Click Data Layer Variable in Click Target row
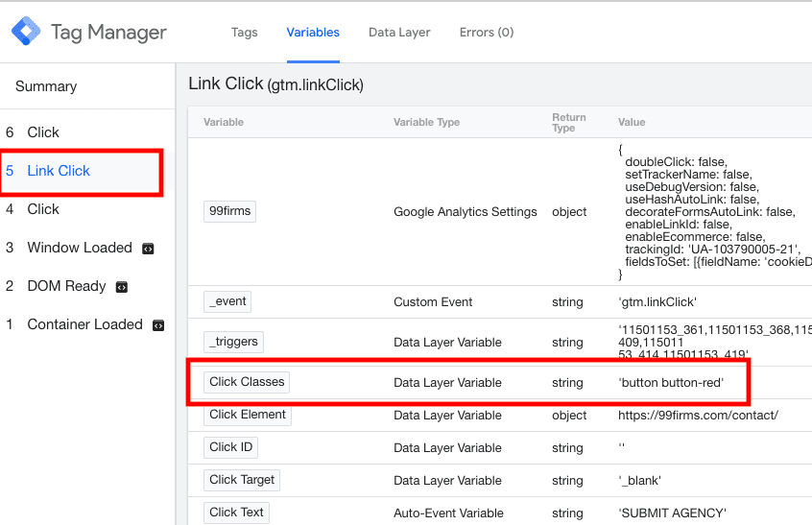This screenshot has width=812, height=525. 447,481
